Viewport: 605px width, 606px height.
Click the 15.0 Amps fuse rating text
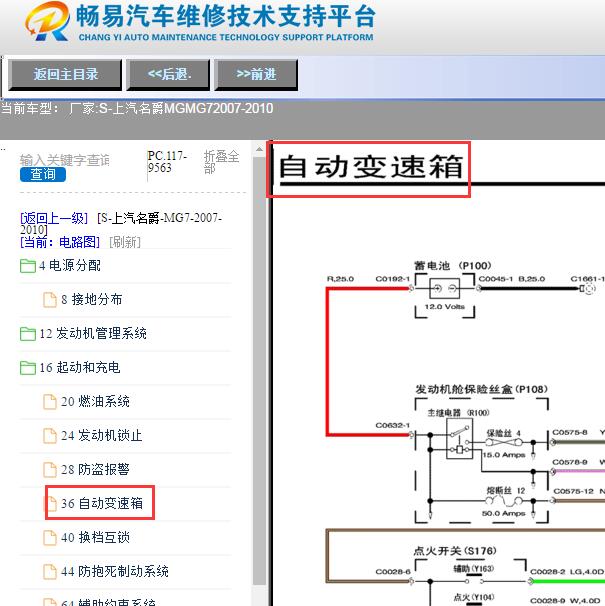[504, 455]
